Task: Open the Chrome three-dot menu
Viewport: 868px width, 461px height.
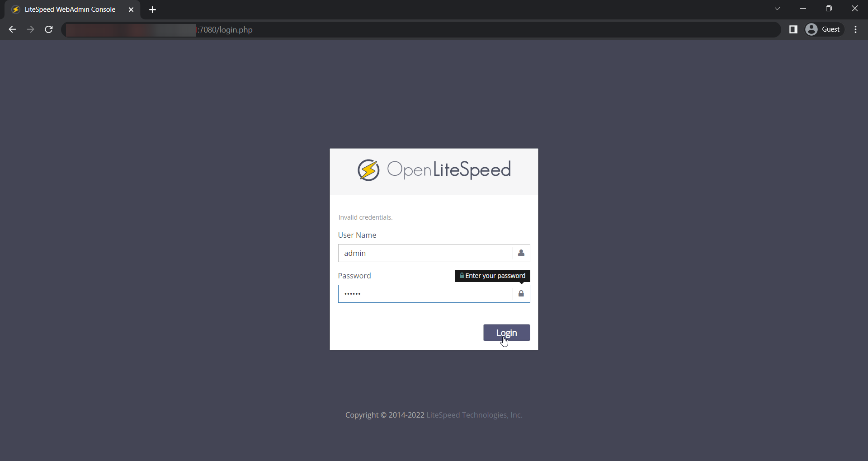Action: 855,29
